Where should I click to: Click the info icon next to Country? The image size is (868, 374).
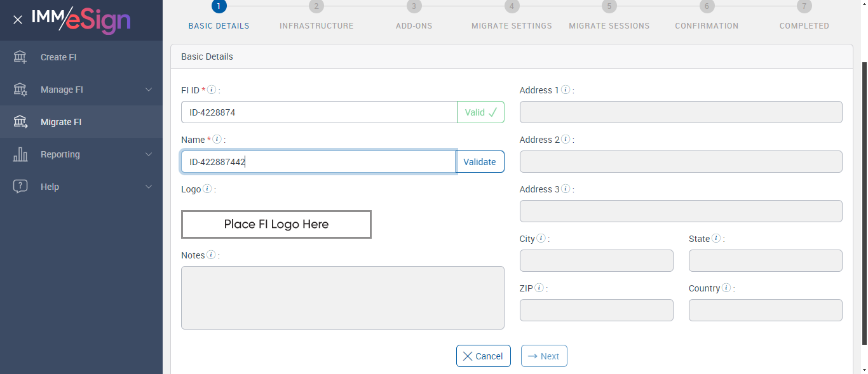[x=726, y=288]
